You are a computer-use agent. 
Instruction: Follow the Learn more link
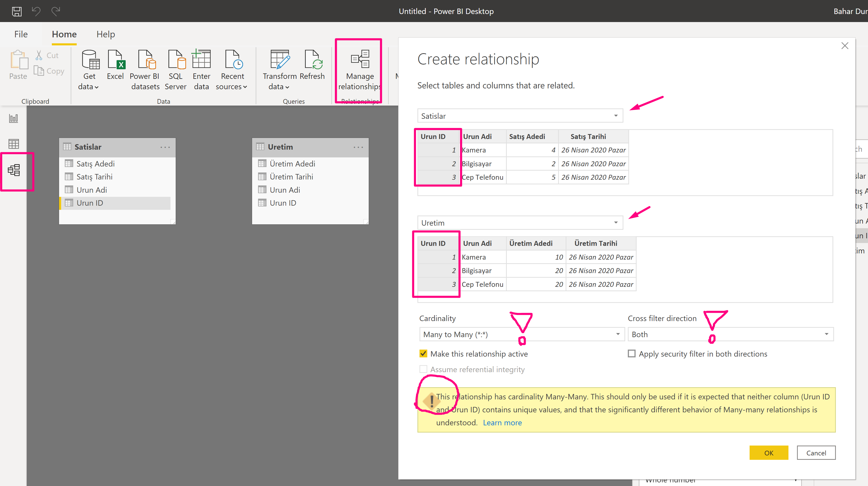click(502, 423)
